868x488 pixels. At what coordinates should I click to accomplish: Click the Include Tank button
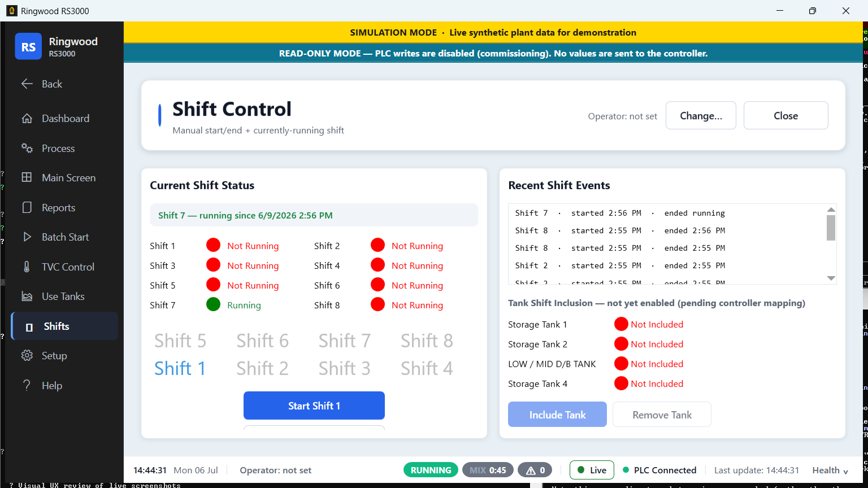coord(557,415)
